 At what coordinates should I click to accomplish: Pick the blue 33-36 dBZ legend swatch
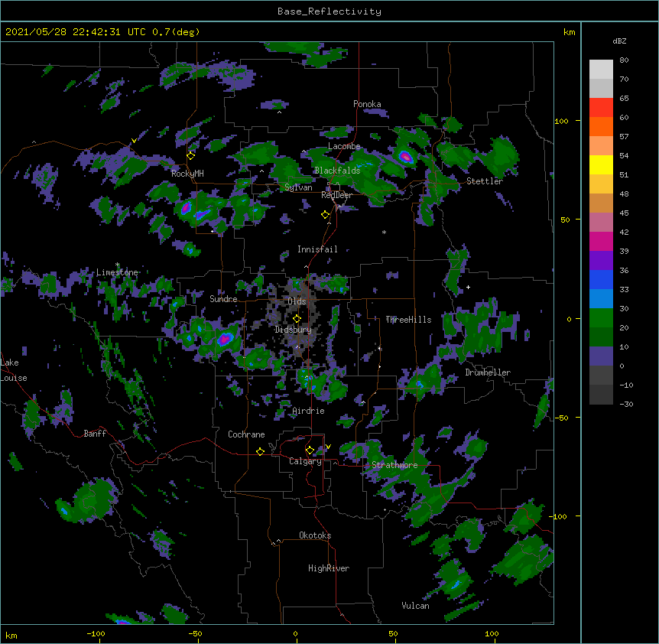601,279
